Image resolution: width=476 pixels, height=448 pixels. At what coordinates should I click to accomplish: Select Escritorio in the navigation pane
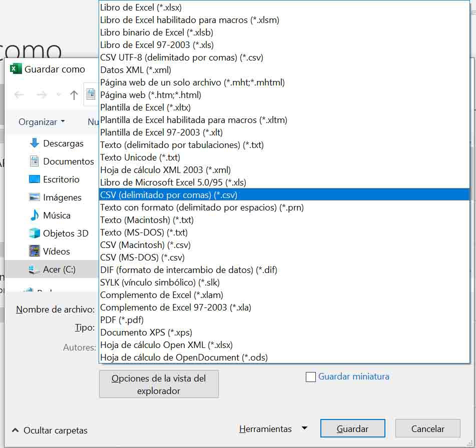[62, 179]
